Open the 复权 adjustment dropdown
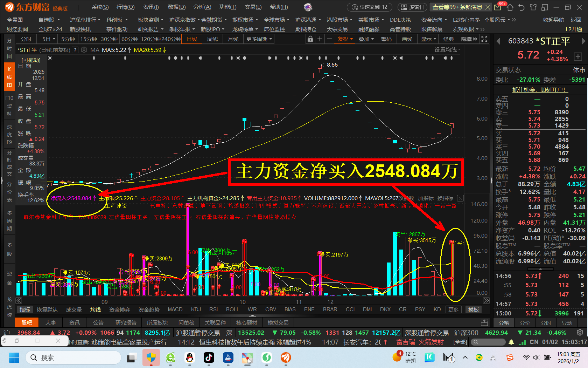 pos(345,39)
